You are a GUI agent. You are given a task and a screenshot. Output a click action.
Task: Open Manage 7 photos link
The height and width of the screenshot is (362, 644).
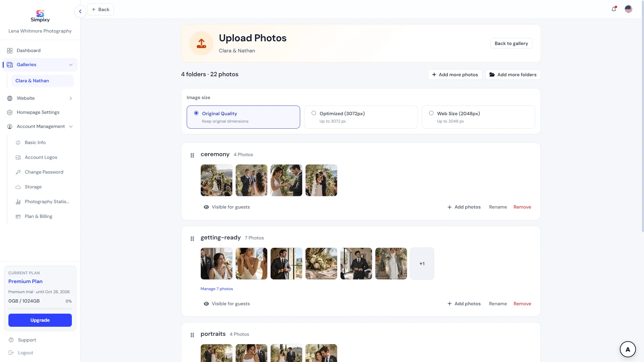(217, 289)
